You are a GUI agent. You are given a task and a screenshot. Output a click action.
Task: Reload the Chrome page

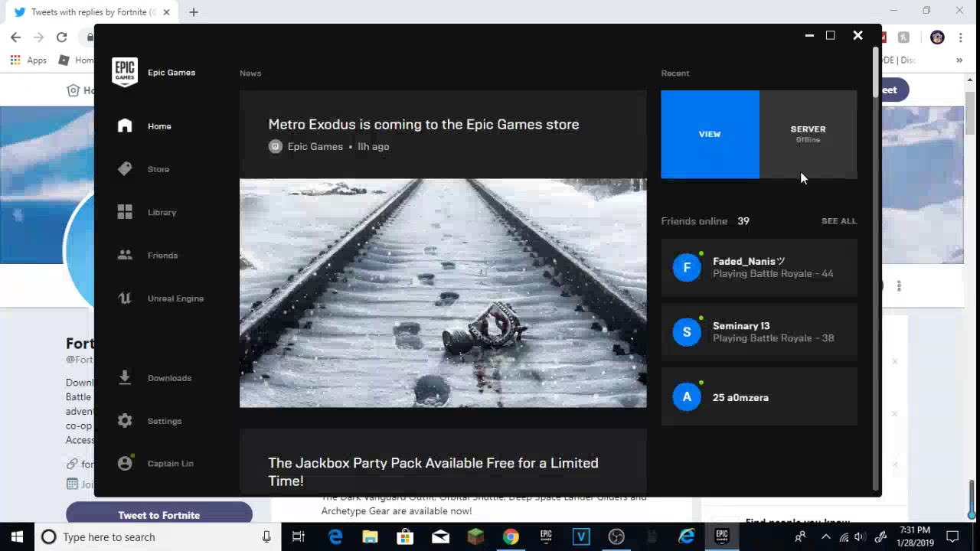(x=61, y=37)
